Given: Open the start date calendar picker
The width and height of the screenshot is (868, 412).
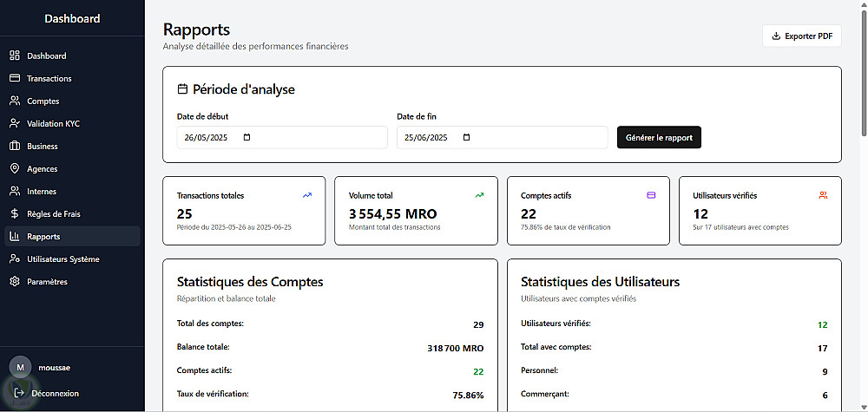Looking at the screenshot, I should 247,138.
